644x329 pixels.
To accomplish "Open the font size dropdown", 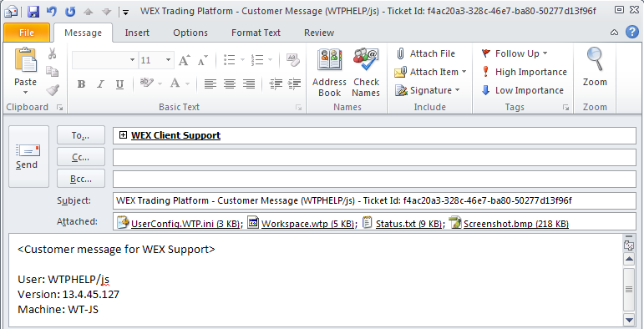I will 169,60.
